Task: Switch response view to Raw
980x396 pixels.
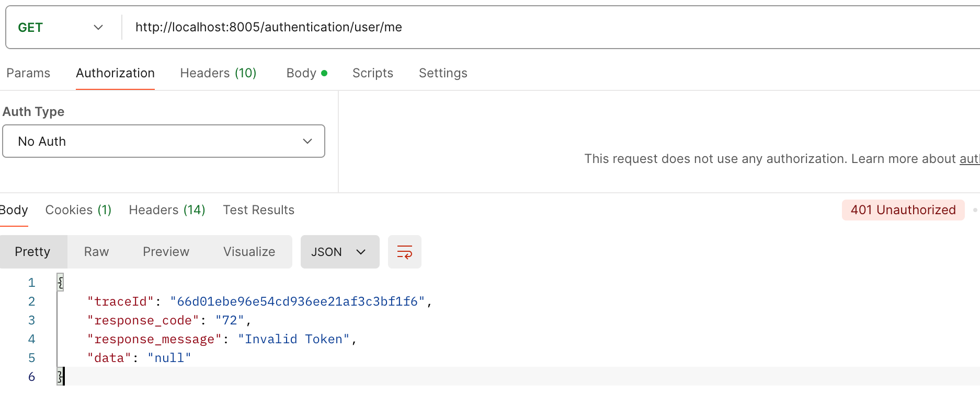Action: pyautogui.click(x=96, y=252)
